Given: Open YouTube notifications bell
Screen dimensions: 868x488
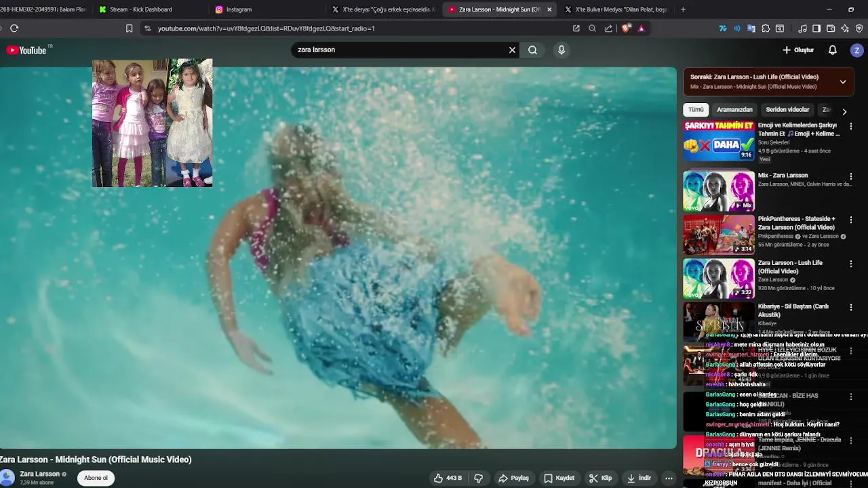Looking at the screenshot, I should tap(833, 50).
